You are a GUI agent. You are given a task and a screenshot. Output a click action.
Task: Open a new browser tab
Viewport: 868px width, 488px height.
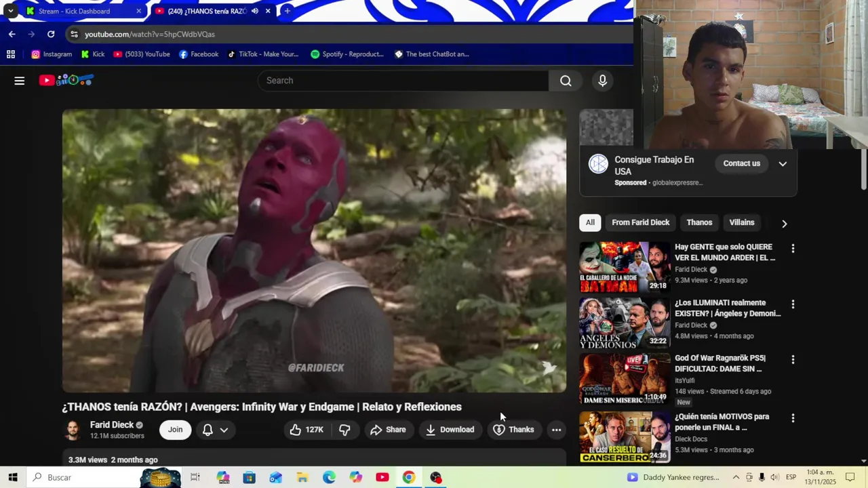(x=287, y=11)
